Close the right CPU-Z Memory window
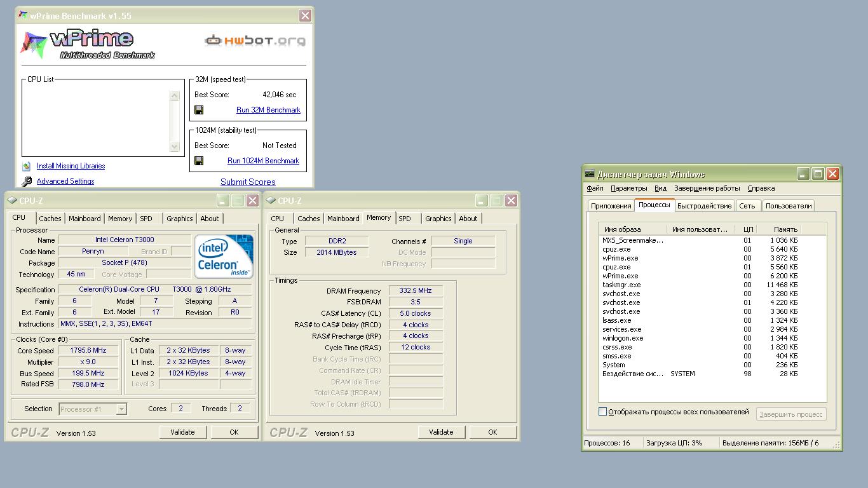868x488 pixels. [511, 201]
